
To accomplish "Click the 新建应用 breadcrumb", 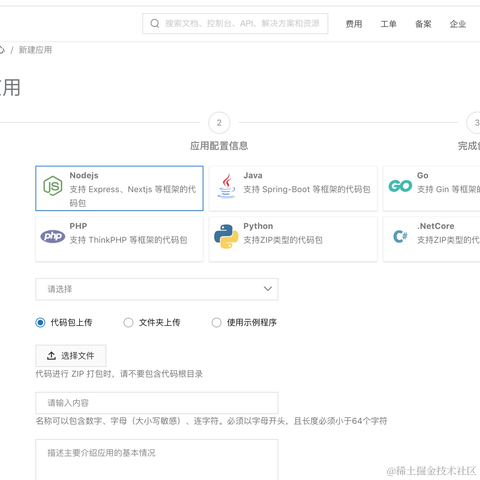I will [35, 50].
